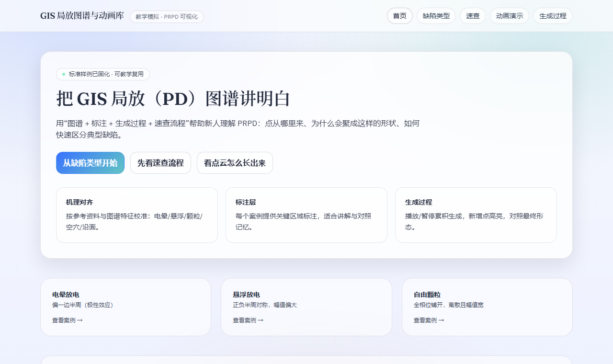Start with the 从缺陷类型开始 button
This screenshot has height=364, width=613.
point(90,163)
